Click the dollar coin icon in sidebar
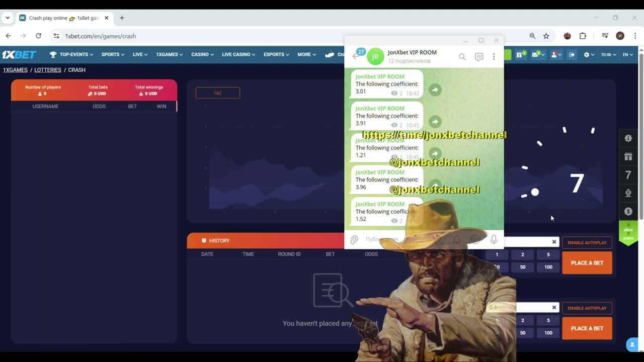 point(628,211)
